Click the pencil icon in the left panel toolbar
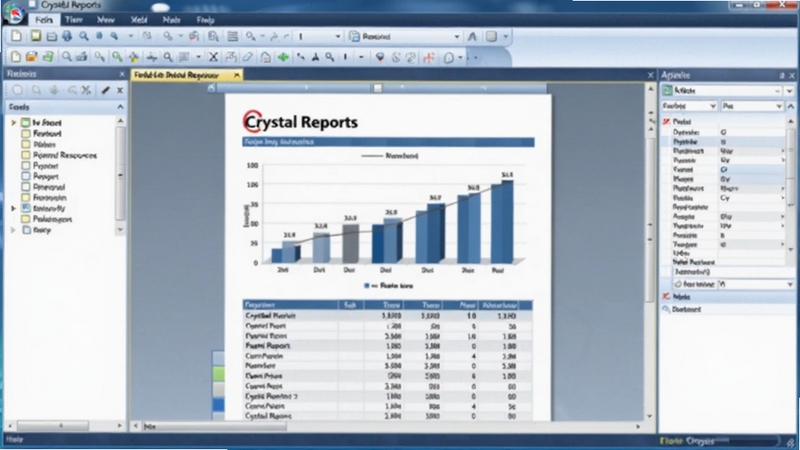This screenshot has height=450, width=800. (x=105, y=90)
